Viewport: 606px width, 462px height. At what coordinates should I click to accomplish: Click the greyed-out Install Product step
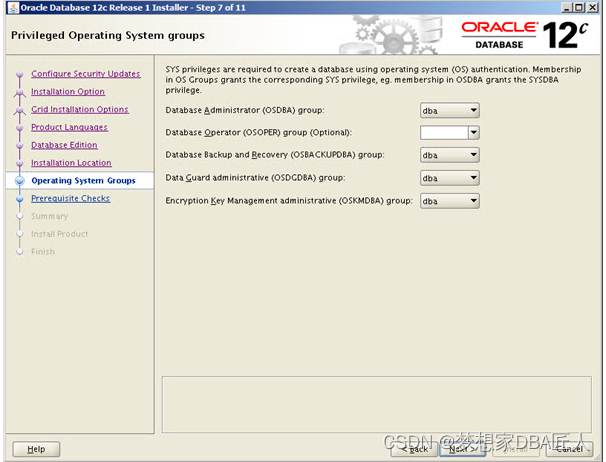pos(60,234)
